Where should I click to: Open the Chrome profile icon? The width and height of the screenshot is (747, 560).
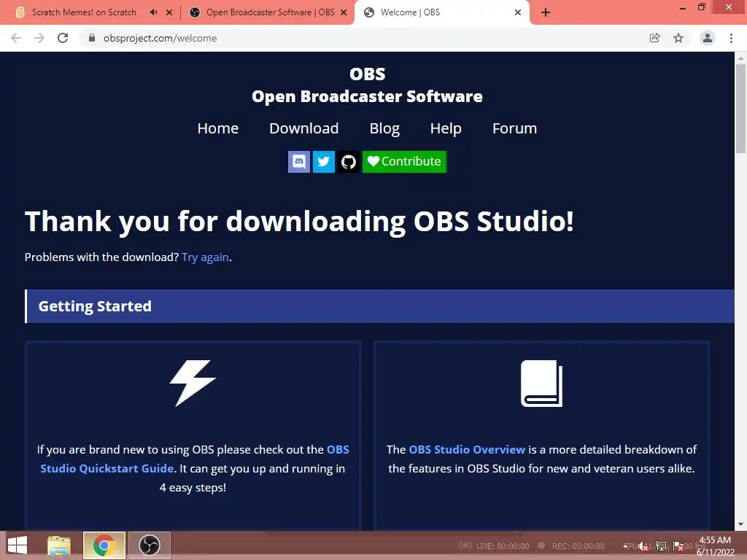[x=708, y=38]
